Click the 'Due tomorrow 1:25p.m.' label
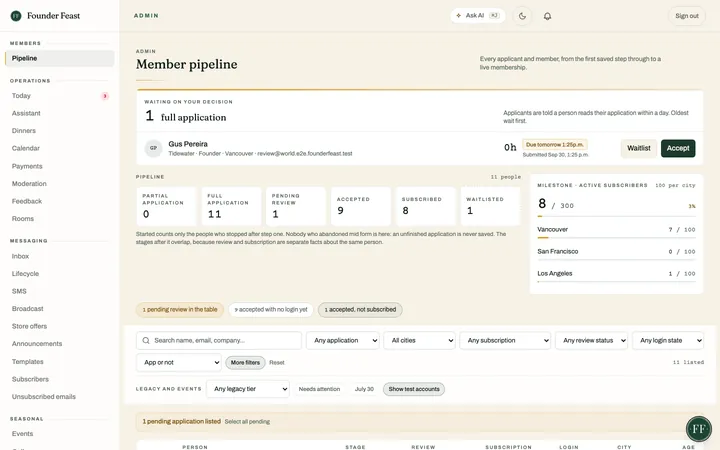This screenshot has height=450, width=720. tap(555, 145)
